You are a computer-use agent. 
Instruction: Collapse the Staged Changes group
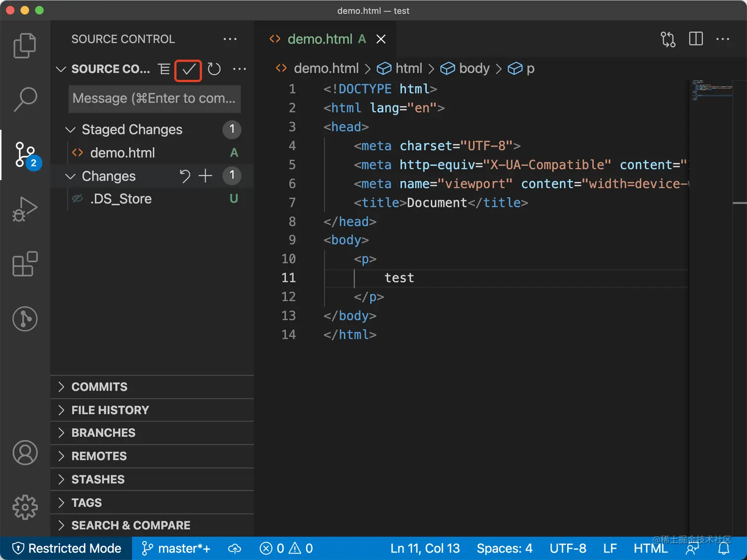pyautogui.click(x=70, y=130)
